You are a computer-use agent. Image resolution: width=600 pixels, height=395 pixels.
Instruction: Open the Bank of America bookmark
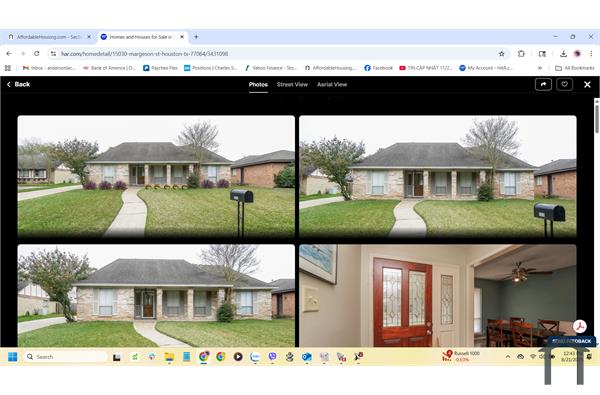tap(109, 68)
